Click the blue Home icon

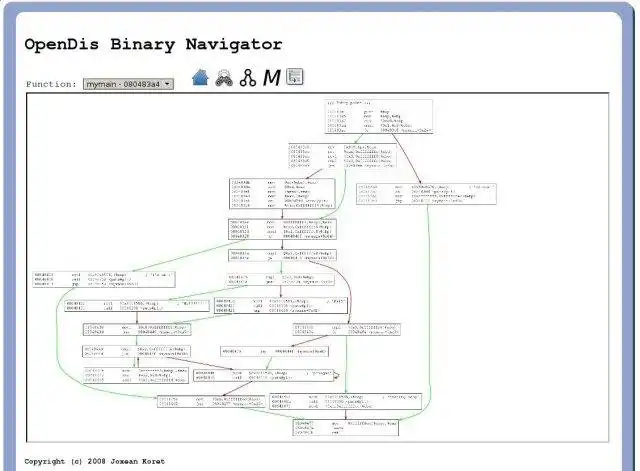tap(200, 78)
